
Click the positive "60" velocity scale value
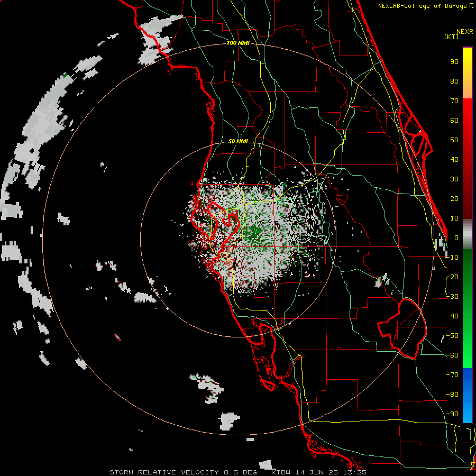[x=454, y=121]
